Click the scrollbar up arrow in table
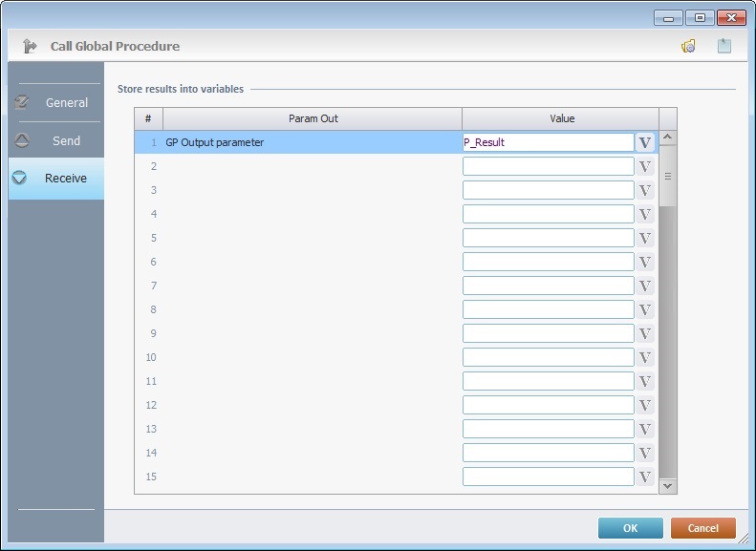Image resolution: width=756 pixels, height=551 pixels. click(667, 138)
